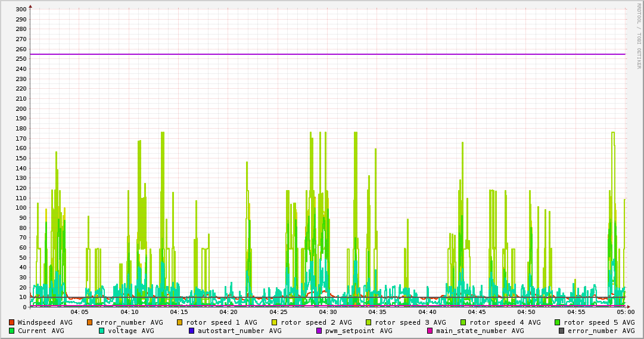Click the teal voltage AVG legend swatch

[102, 331]
